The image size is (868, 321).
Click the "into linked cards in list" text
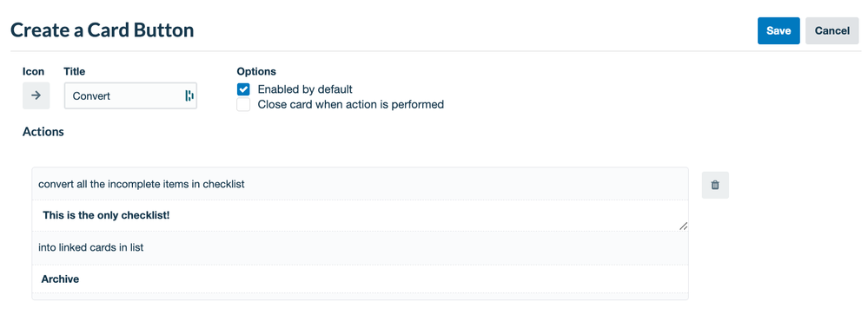coord(90,247)
